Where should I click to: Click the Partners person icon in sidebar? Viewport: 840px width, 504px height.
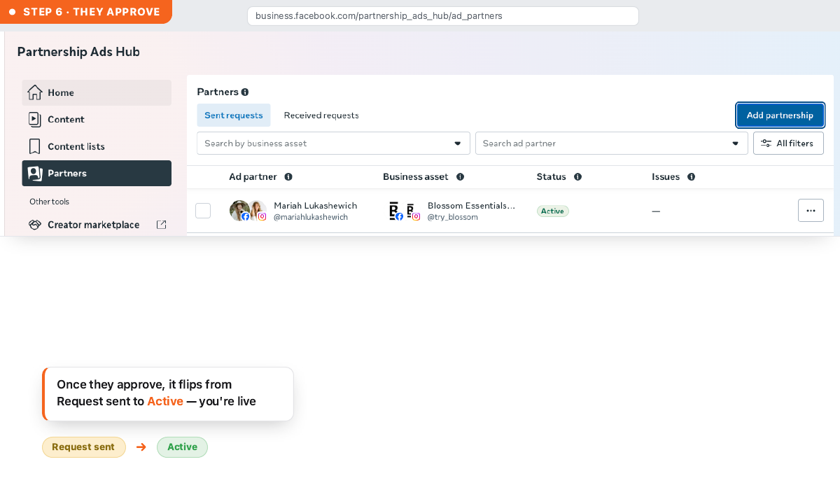tap(35, 173)
